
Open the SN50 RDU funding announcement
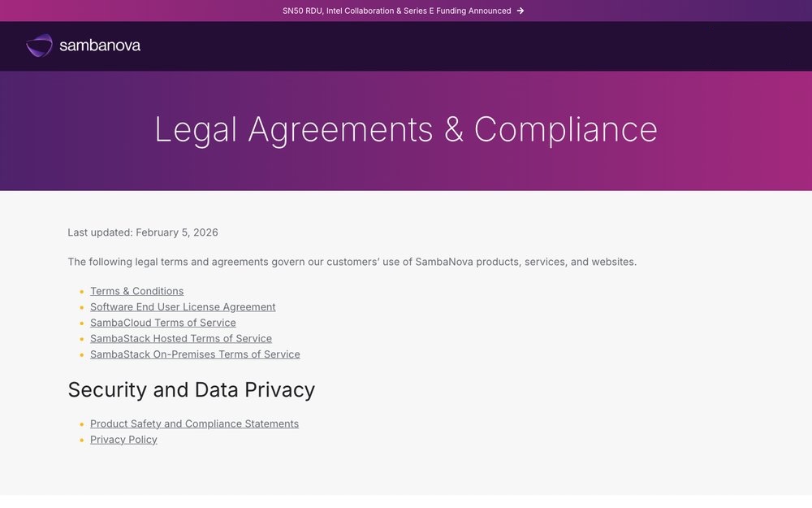tap(396, 11)
